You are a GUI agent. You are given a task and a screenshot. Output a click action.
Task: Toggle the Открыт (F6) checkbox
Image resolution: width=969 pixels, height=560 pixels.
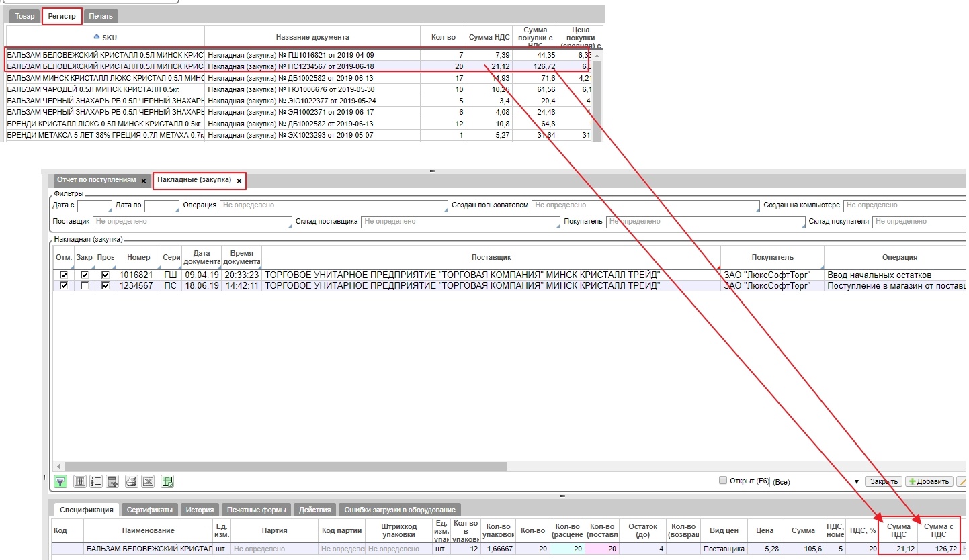pos(723,481)
